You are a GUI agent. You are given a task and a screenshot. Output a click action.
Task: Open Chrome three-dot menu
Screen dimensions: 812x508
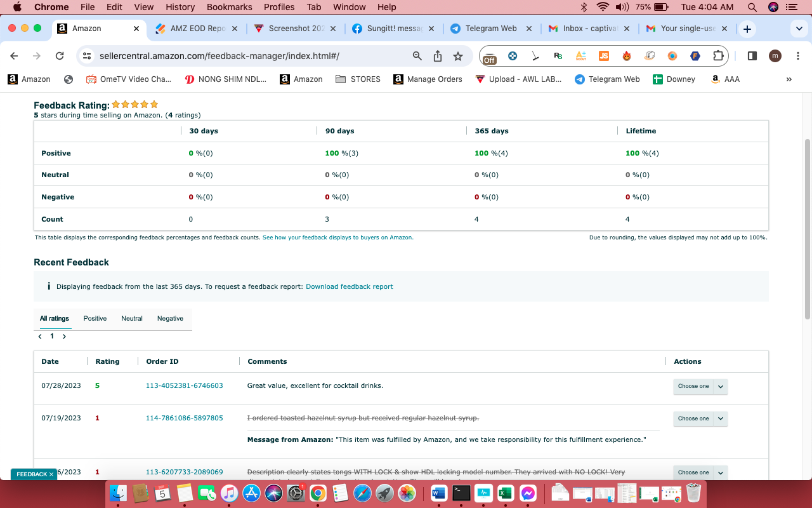click(x=798, y=56)
